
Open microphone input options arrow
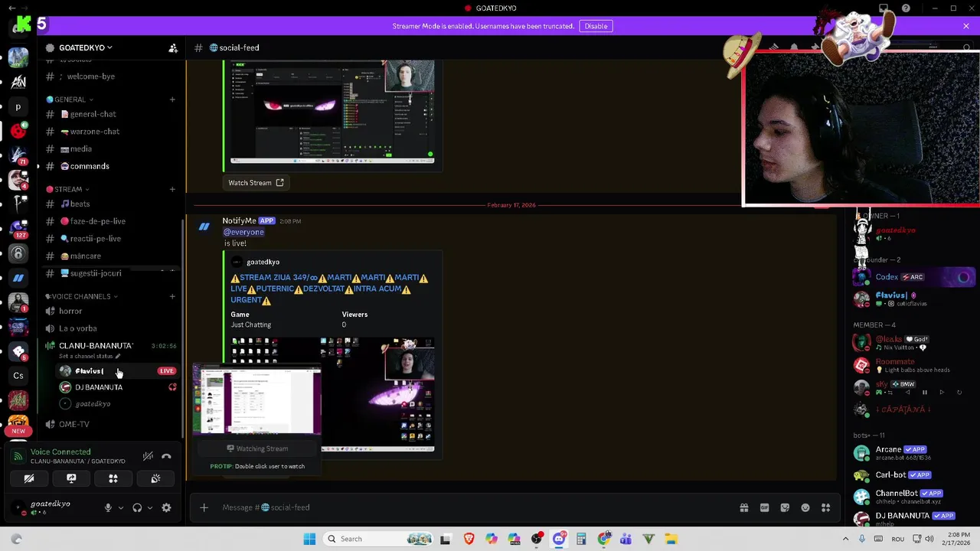120,507
